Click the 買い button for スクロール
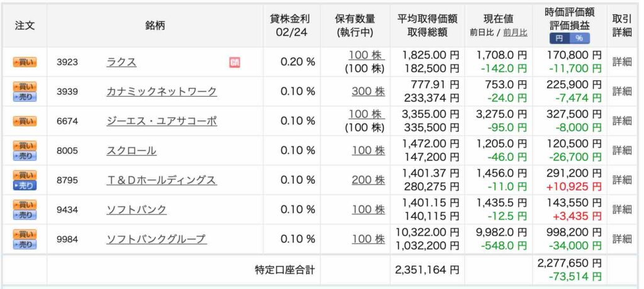The image size is (644, 289). point(25,146)
